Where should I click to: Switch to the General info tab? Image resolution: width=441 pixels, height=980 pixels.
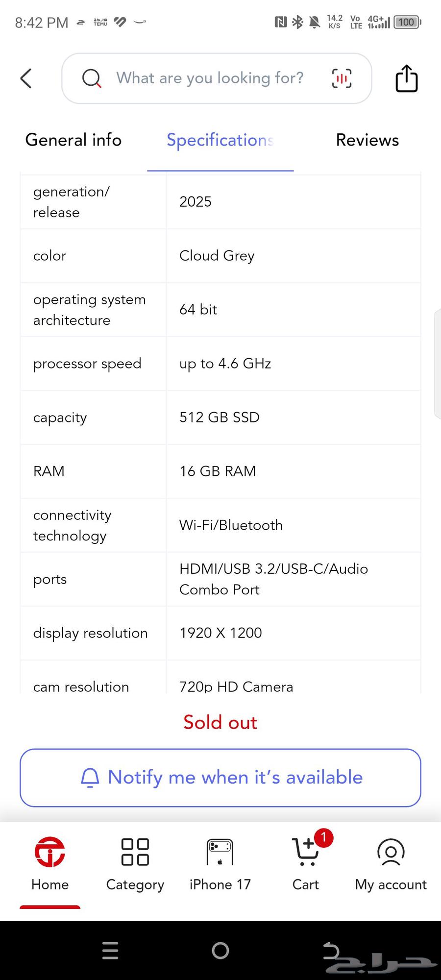click(73, 140)
